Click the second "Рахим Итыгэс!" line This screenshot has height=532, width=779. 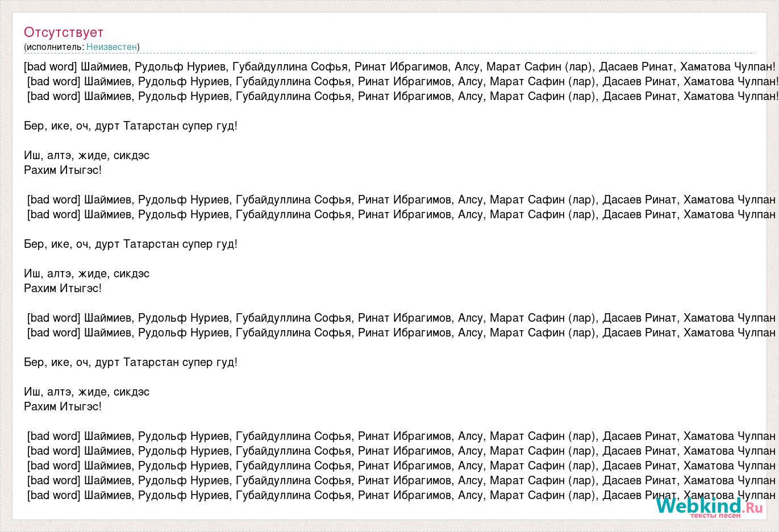(x=63, y=288)
